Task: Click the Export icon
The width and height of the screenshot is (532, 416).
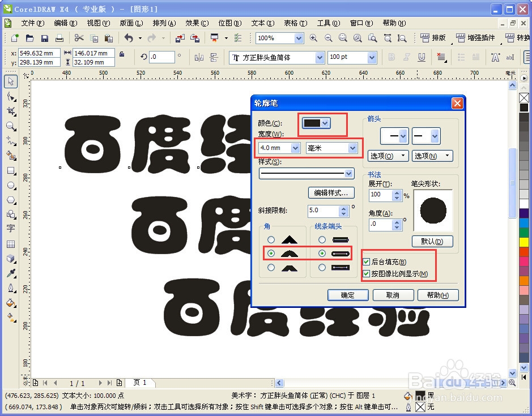Action: pyautogui.click(x=195, y=38)
